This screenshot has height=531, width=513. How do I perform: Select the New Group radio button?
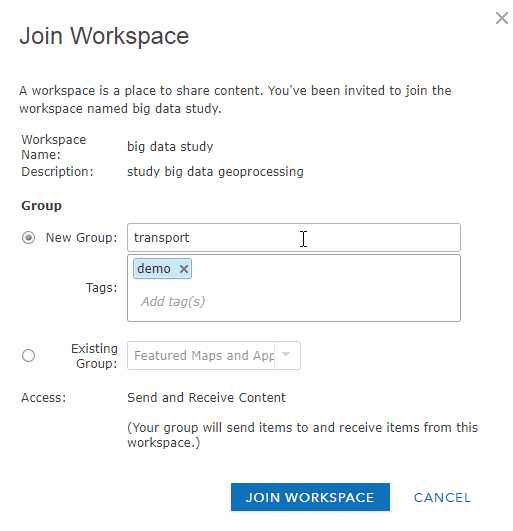coord(28,237)
